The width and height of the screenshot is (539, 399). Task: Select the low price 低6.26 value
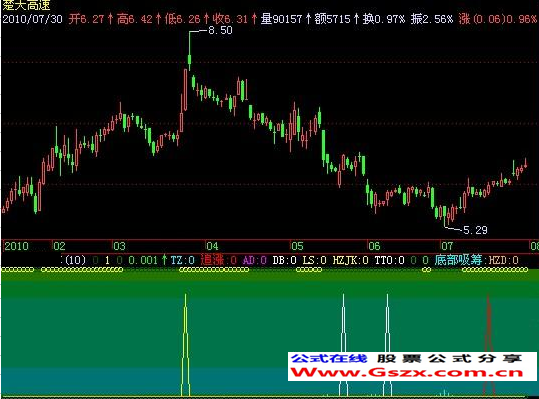pos(182,19)
